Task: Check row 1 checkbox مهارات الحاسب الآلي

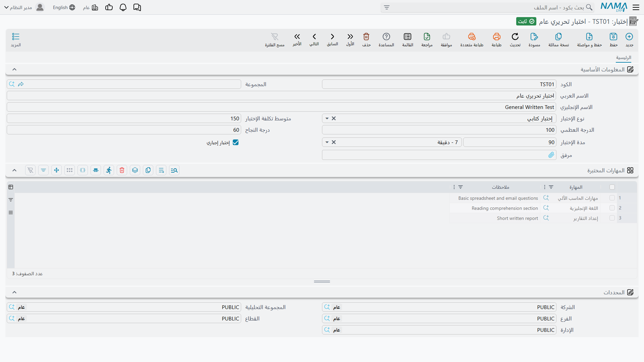Action: [x=612, y=198]
